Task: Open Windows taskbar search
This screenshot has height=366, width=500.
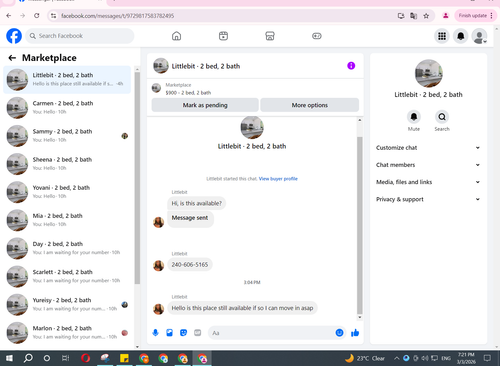Action: tap(28, 358)
